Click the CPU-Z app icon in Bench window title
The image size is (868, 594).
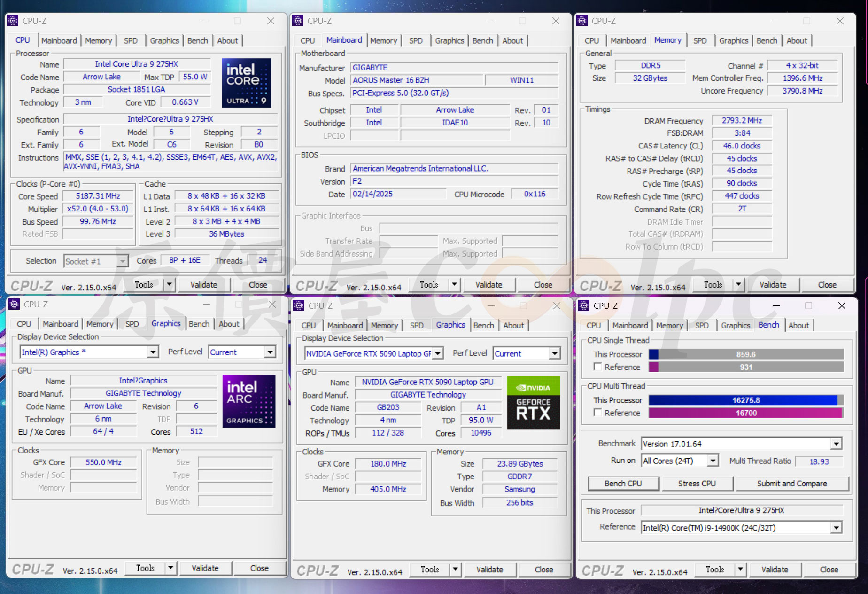pyautogui.click(x=584, y=305)
